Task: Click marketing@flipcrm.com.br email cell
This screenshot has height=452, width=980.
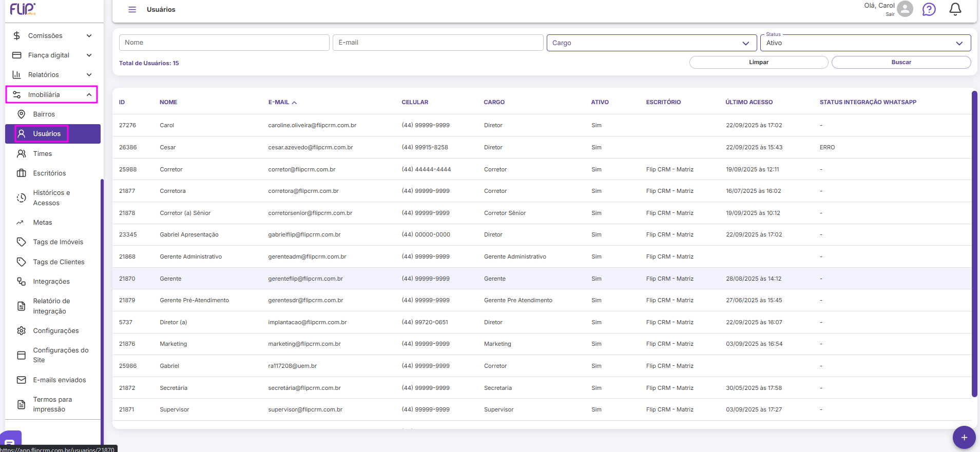Action: 304,344
